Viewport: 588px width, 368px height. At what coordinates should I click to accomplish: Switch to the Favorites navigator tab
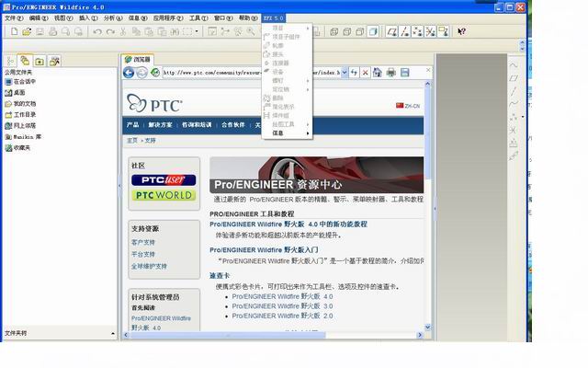pos(40,61)
